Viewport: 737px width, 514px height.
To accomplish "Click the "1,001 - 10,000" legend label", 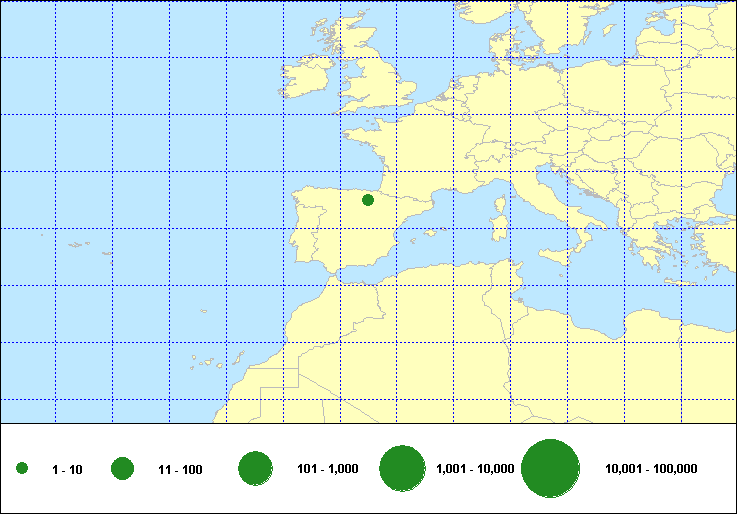I will (x=475, y=469).
